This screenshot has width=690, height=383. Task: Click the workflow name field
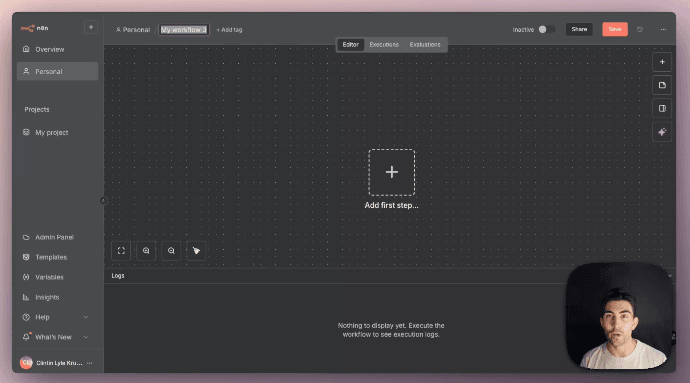pos(184,30)
